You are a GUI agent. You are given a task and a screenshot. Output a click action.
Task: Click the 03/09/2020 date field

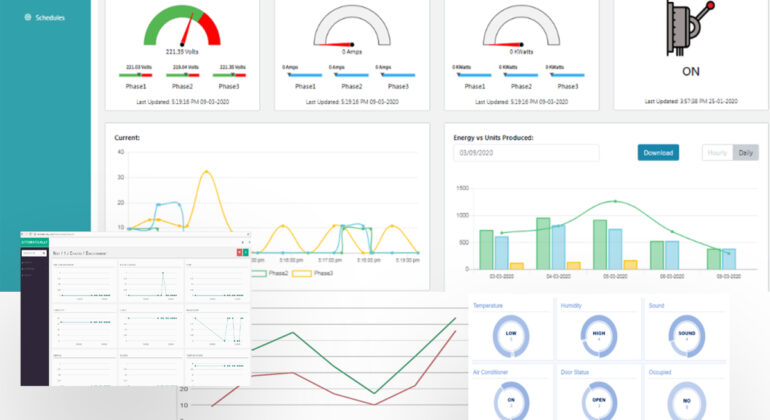tap(525, 153)
